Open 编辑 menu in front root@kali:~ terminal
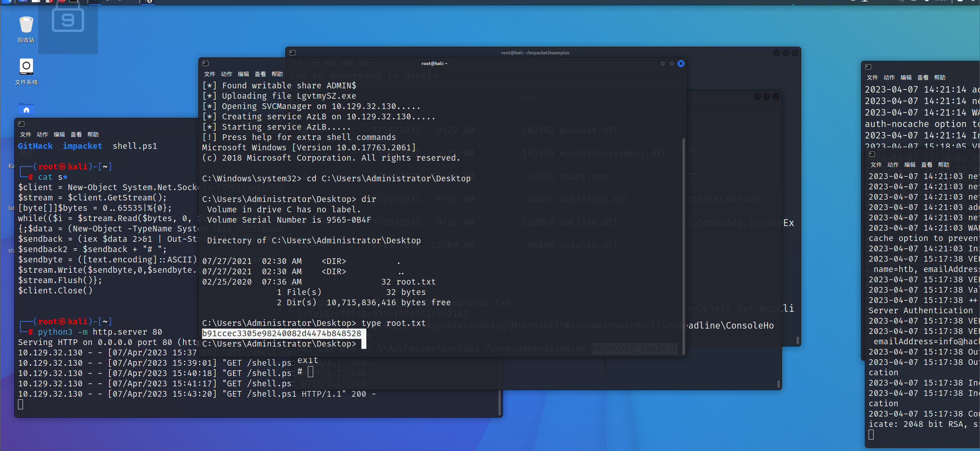Viewport: 980px width, 451px height. click(243, 74)
